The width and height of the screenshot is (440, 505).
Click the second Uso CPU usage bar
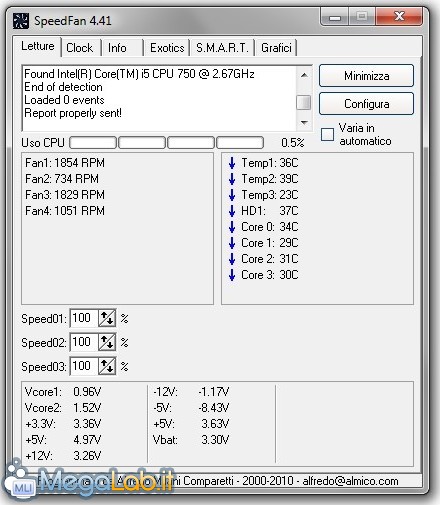142,143
